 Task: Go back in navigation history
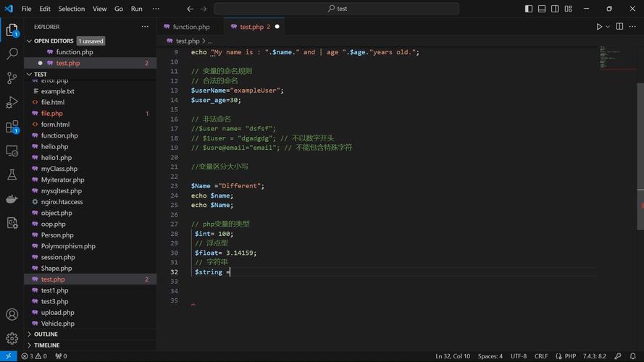pos(190,9)
